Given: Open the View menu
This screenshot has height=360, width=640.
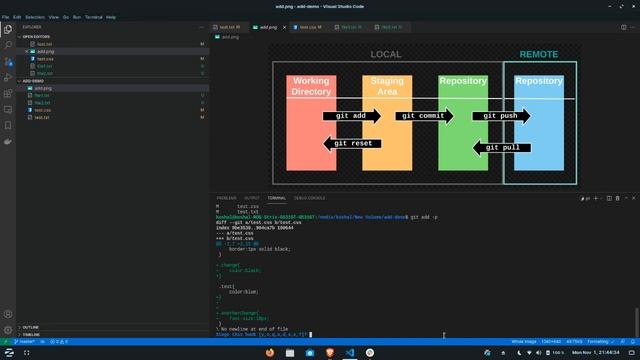Looking at the screenshot, I should tap(53, 17).
